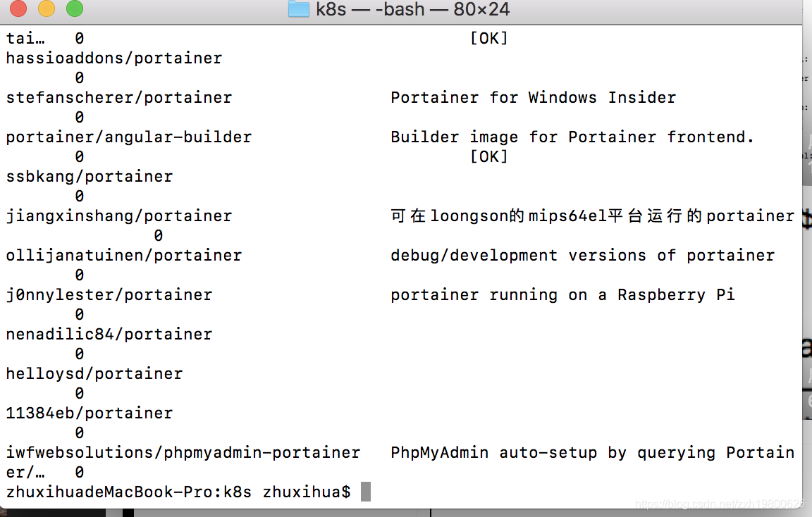Click the red close window button

tap(18, 8)
